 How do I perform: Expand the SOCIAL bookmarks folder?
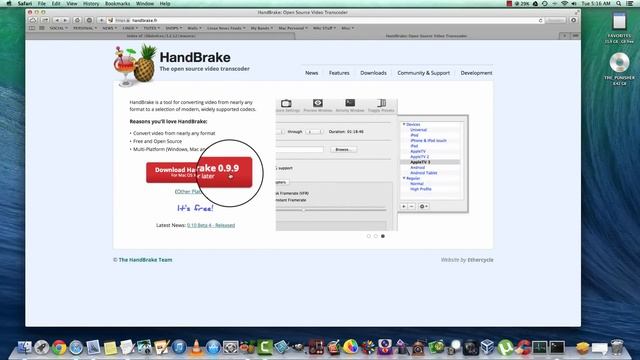point(58,28)
